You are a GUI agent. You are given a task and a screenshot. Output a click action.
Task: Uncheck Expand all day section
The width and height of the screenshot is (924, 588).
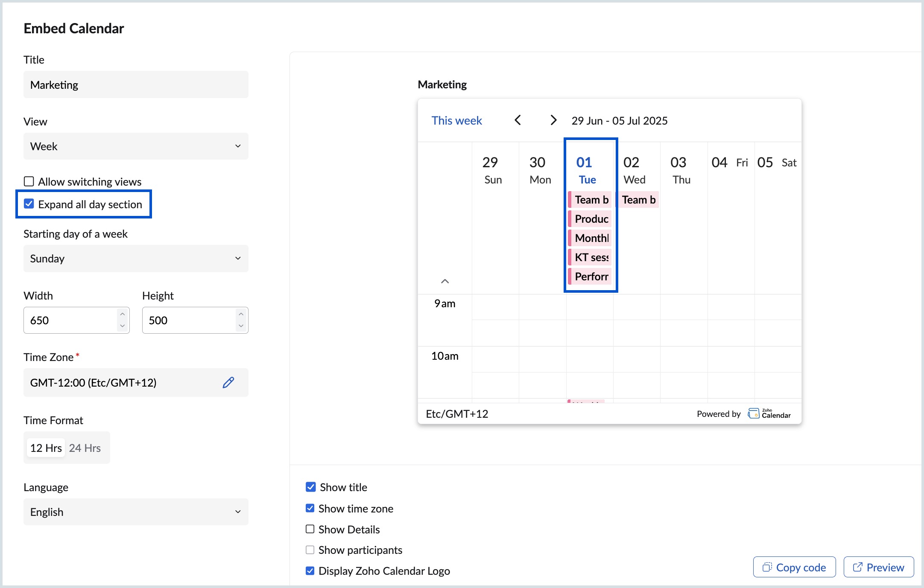(x=29, y=204)
